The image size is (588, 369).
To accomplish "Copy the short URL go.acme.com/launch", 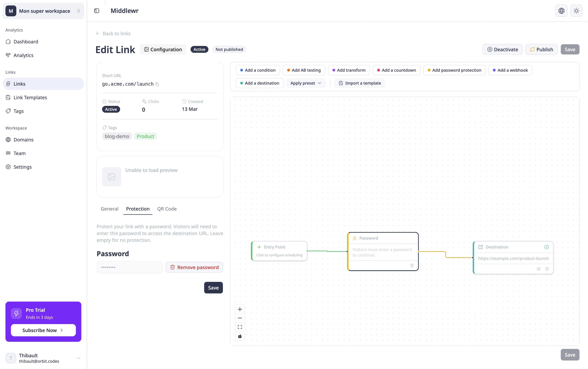I will point(157,84).
